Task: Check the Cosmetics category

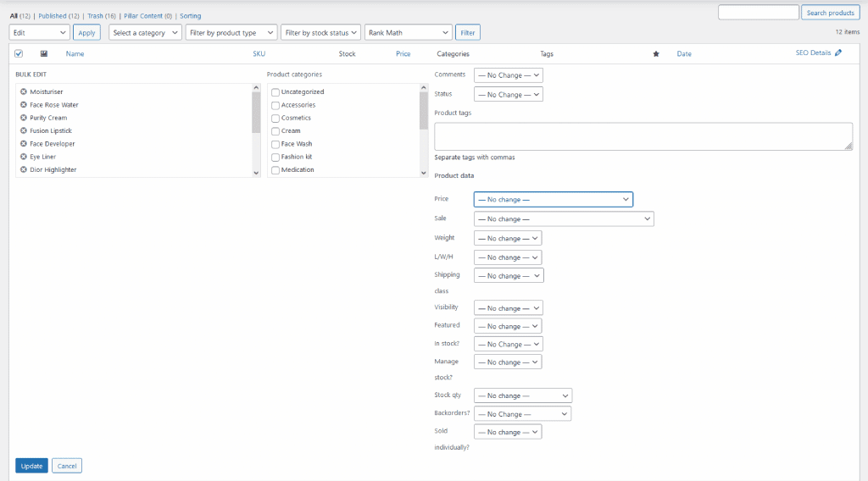Action: tap(275, 119)
